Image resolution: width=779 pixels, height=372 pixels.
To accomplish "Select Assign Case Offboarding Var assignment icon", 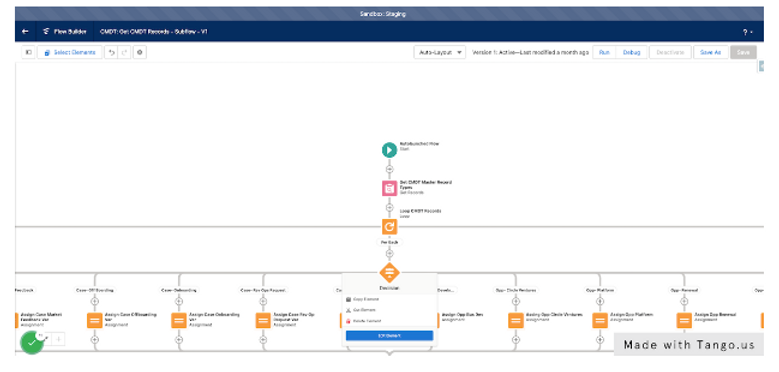I will pos(94,320).
